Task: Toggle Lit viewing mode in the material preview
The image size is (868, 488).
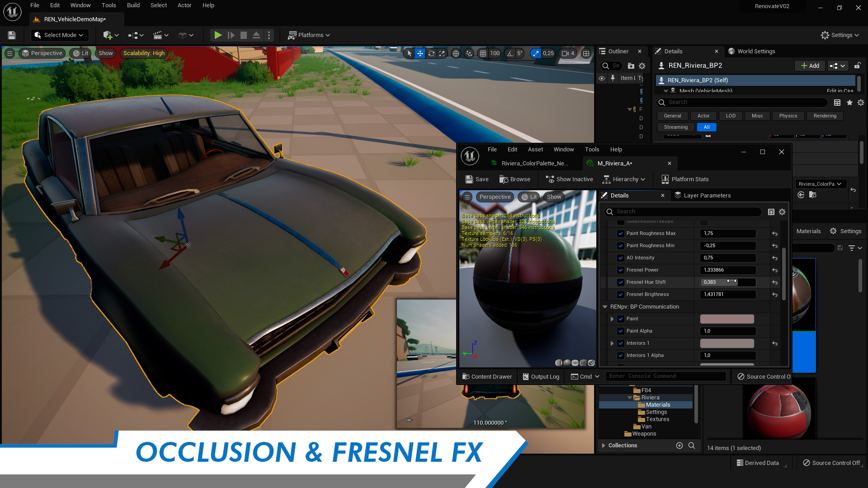Action: (529, 197)
